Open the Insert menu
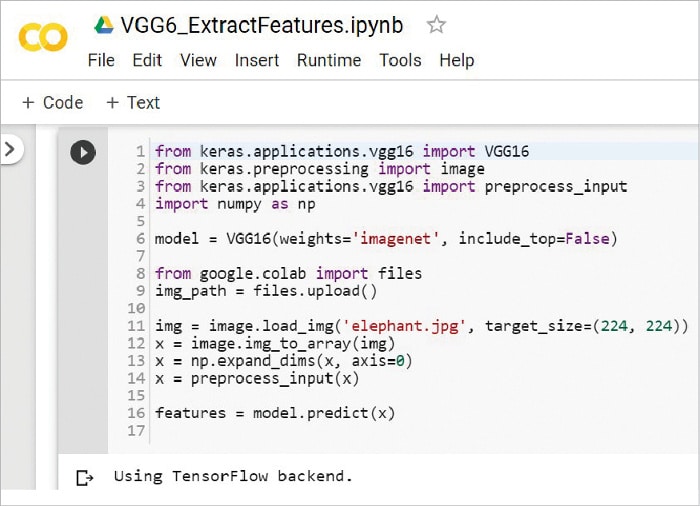This screenshot has height=506, width=700. 257,61
